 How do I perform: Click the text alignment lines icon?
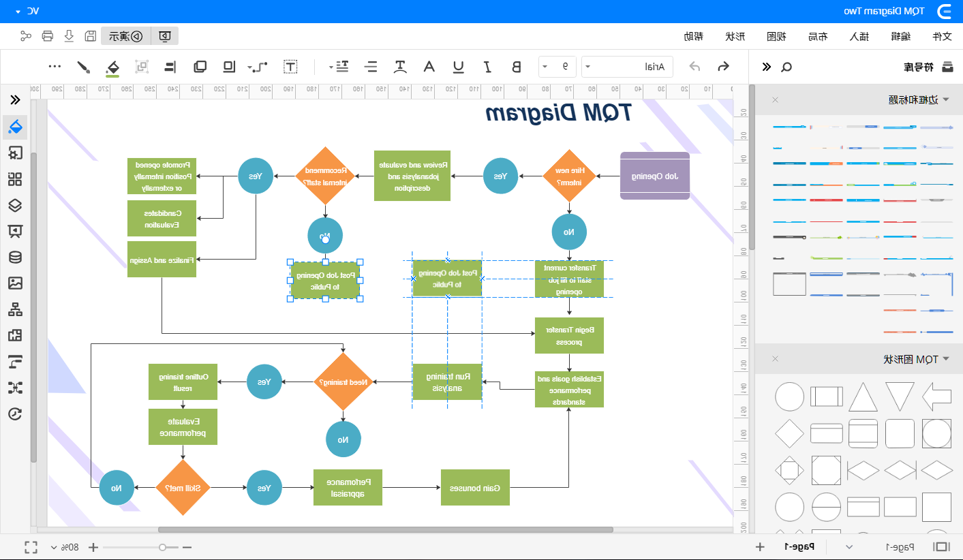click(371, 67)
